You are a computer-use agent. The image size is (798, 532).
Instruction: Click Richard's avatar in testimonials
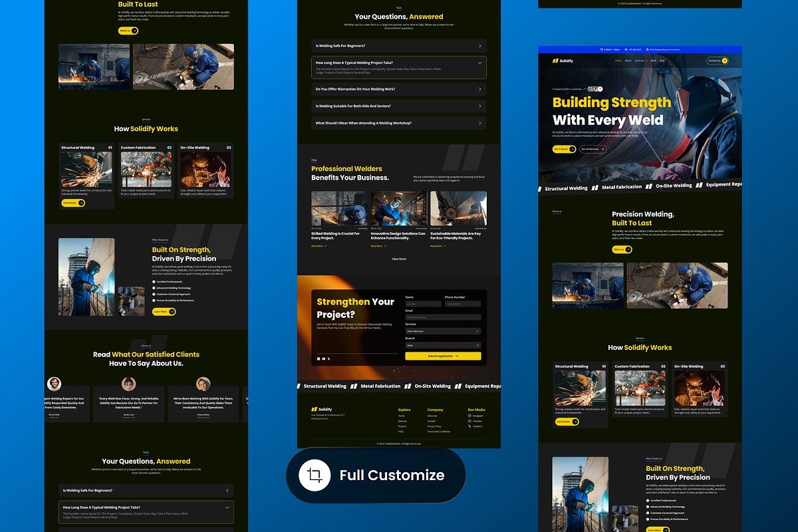tap(55, 384)
